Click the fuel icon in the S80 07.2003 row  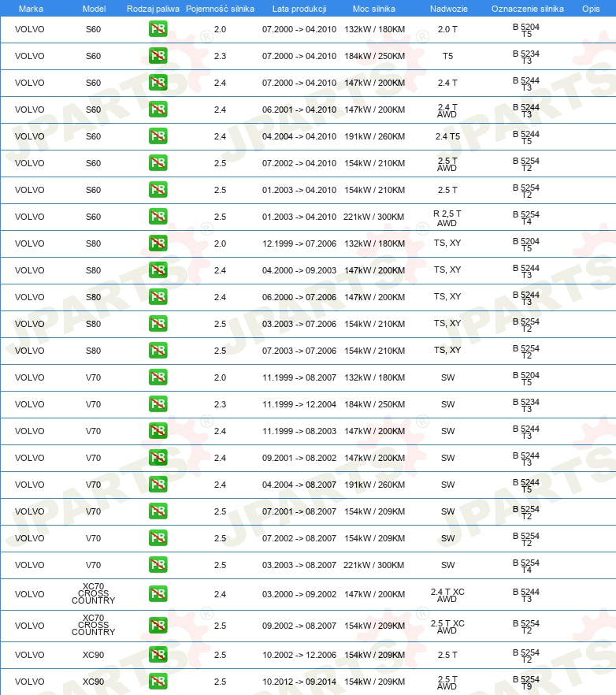point(158,351)
